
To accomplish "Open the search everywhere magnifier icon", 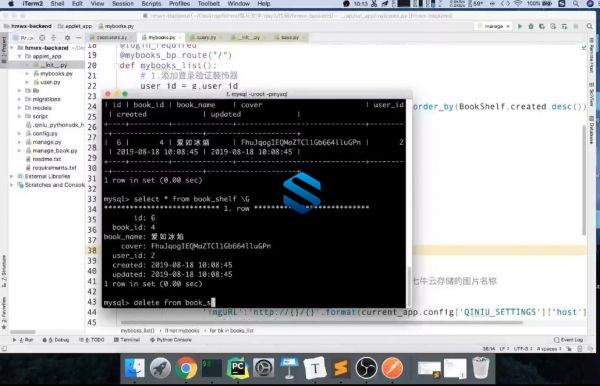I will click(x=589, y=26).
